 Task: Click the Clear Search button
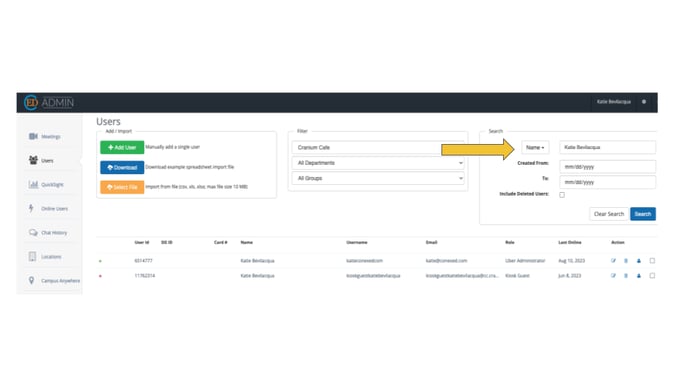pos(609,214)
